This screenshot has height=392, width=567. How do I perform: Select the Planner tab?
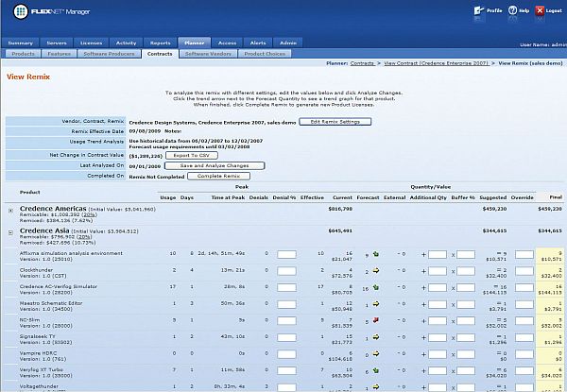[x=195, y=43]
